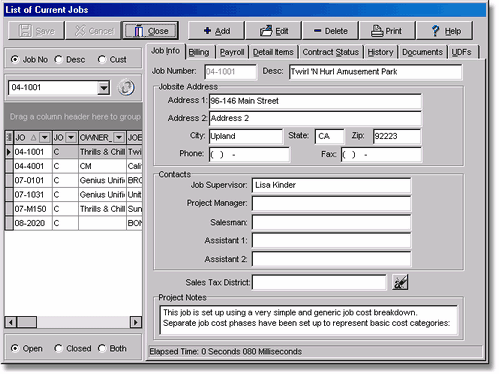Image resolution: width=499 pixels, height=374 pixels.
Task: Open the OWNER_ column filter dropdown
Action: pyautogui.click(x=119, y=137)
